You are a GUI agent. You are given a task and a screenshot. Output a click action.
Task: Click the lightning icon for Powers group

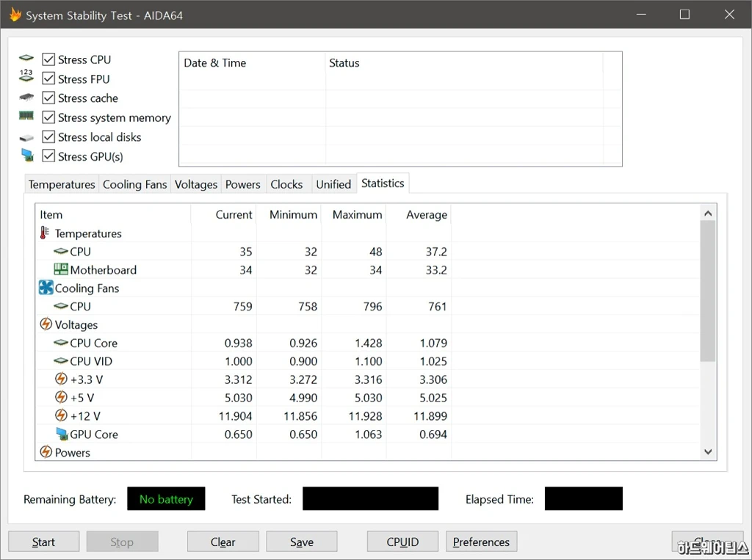[46, 451]
